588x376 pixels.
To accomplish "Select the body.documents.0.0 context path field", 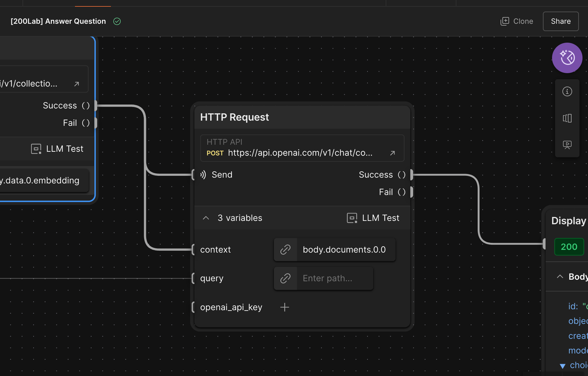I will (344, 250).
